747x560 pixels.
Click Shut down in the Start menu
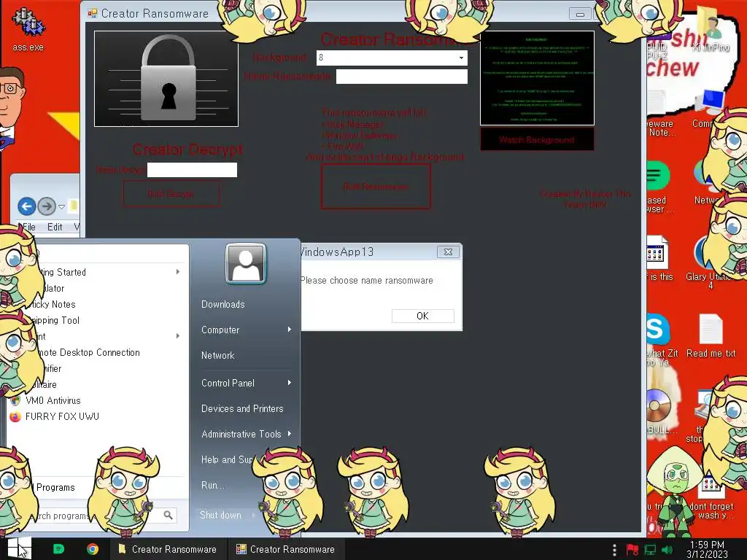pyautogui.click(x=220, y=515)
